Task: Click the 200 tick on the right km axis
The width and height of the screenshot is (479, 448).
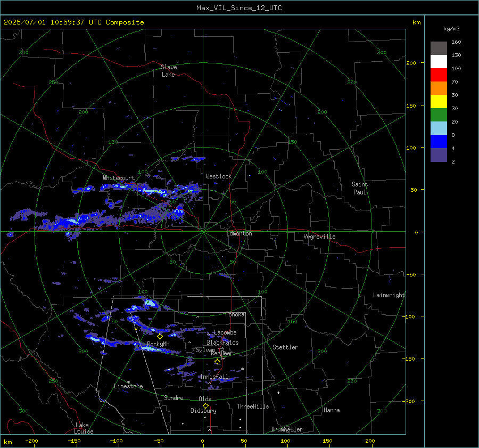Action: coord(411,63)
